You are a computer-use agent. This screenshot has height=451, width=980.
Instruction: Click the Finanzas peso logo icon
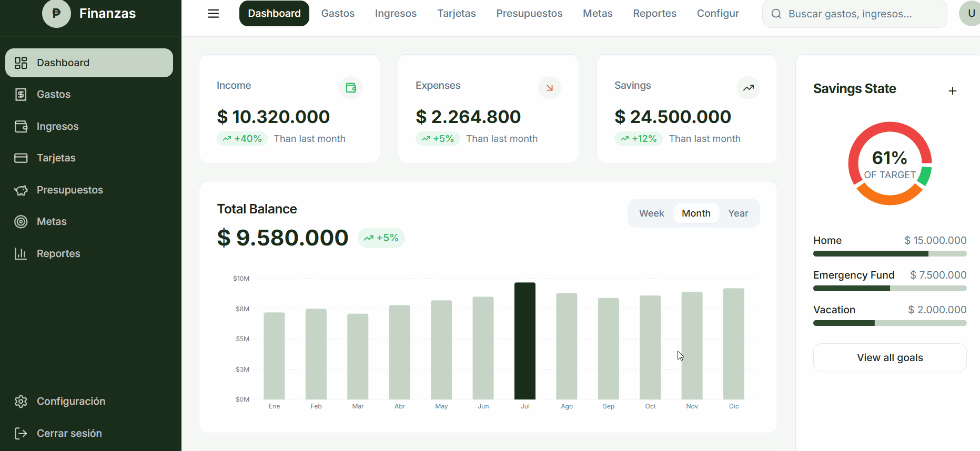(x=56, y=13)
